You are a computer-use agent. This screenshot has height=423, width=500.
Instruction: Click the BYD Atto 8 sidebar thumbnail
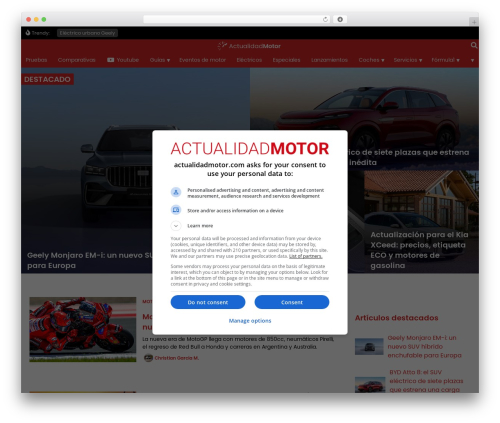tap(370, 384)
